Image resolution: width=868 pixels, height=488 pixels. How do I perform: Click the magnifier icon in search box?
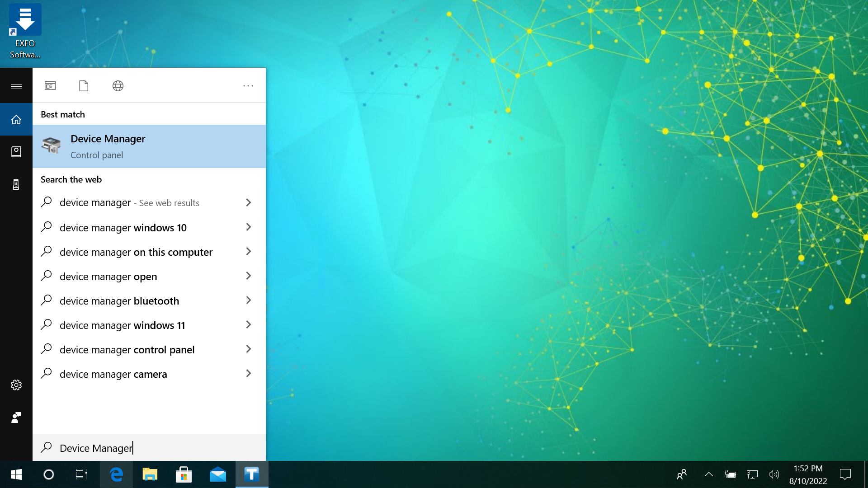point(46,447)
